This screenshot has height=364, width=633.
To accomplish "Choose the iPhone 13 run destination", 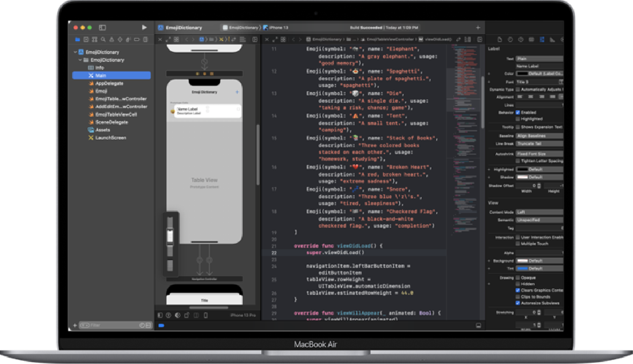I will click(x=276, y=28).
